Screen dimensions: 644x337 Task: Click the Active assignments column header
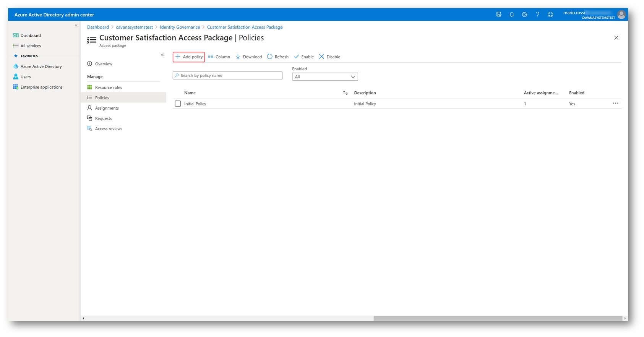pyautogui.click(x=541, y=93)
